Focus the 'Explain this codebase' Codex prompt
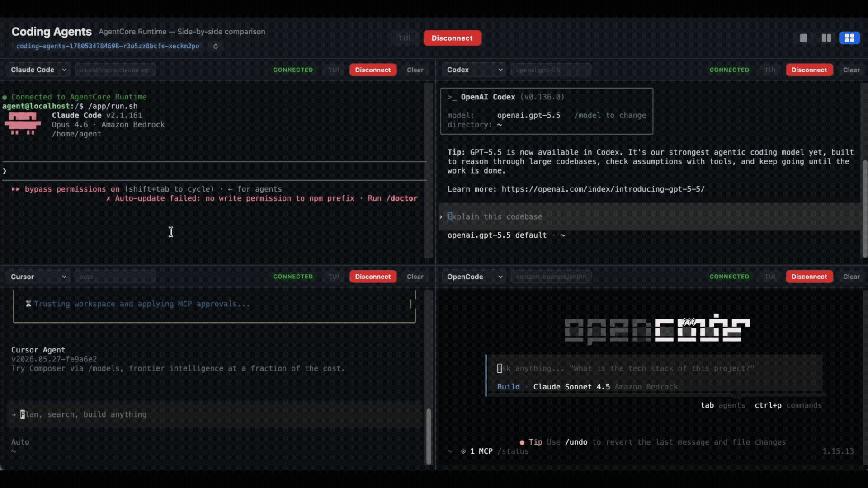This screenshot has width=868, height=488. [x=649, y=217]
